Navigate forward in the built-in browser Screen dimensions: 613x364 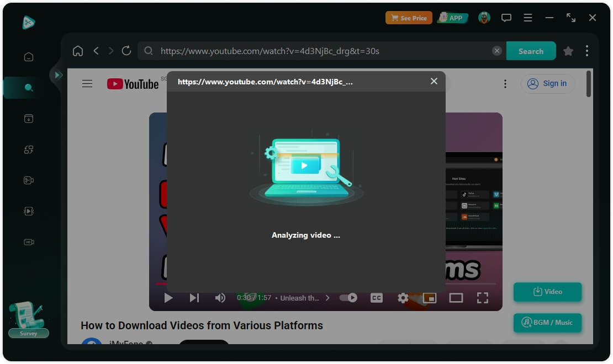111,51
